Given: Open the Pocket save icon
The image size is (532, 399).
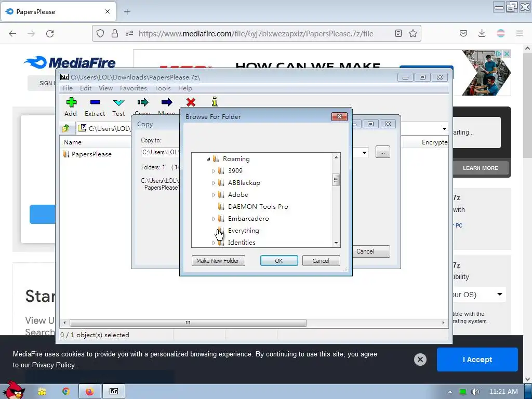Looking at the screenshot, I should point(463,33).
